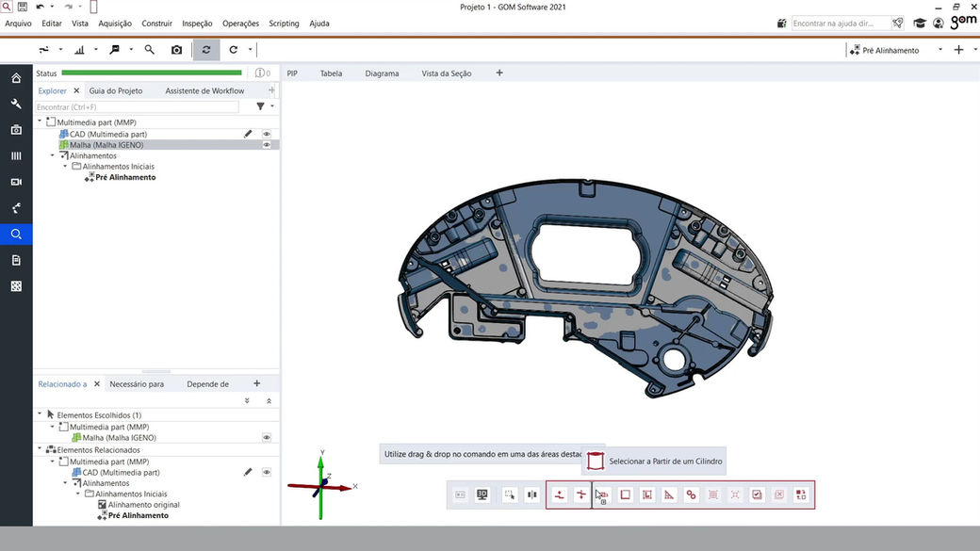This screenshot has width=980, height=551.
Task: Select the wrench setup workspace in sidebar
Action: [x=16, y=104]
